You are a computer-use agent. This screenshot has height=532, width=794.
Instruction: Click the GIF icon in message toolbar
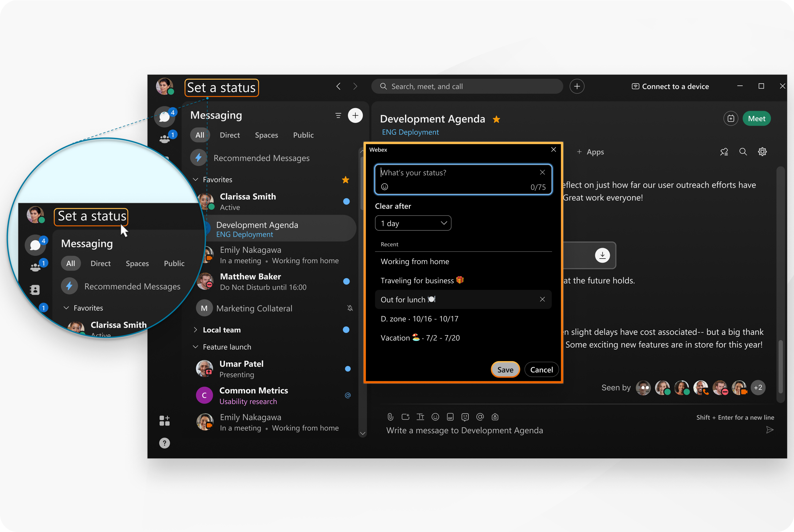pyautogui.click(x=450, y=417)
